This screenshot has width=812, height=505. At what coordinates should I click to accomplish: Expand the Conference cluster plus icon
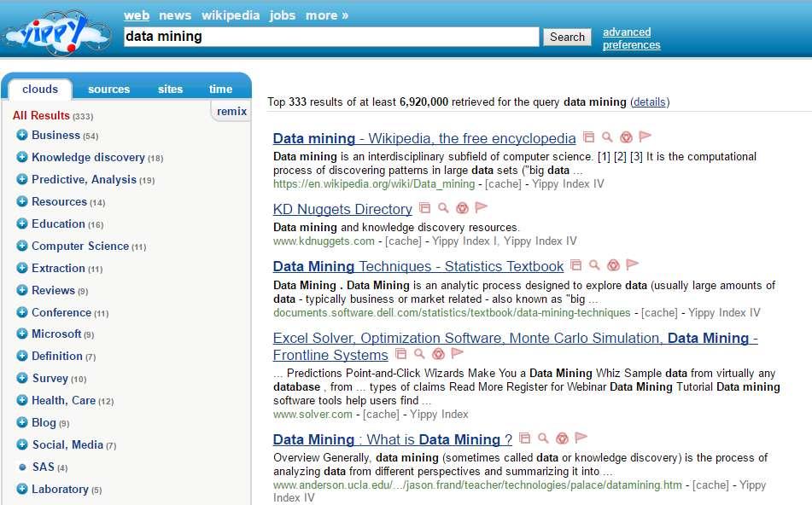[x=21, y=312]
